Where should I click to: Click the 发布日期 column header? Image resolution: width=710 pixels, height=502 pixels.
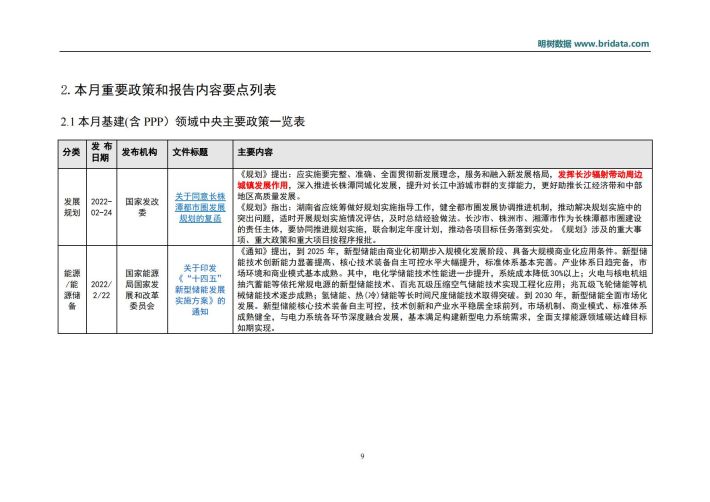(101, 152)
